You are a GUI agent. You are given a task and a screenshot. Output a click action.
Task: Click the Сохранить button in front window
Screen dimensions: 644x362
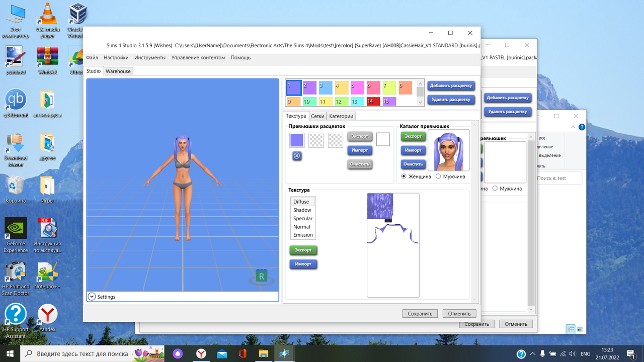tap(420, 314)
